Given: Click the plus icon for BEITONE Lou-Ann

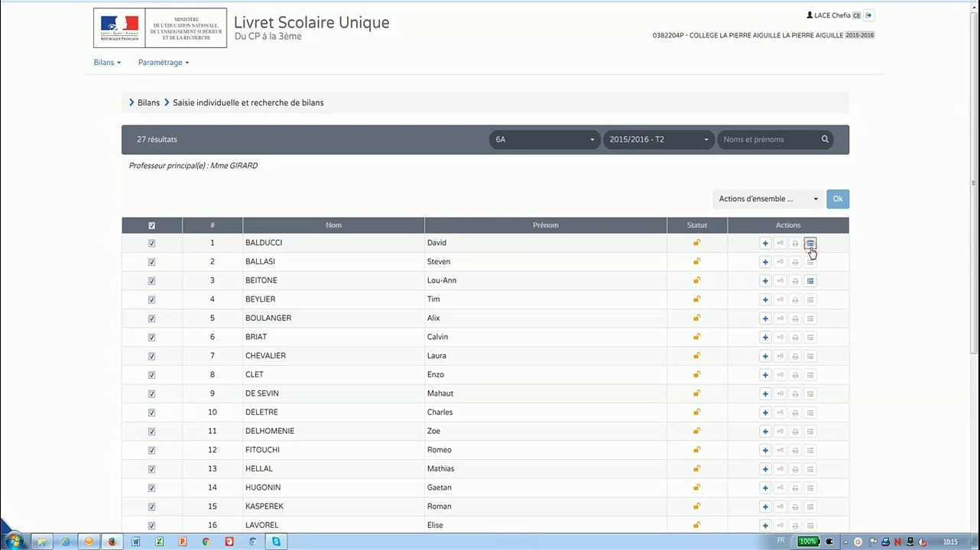Looking at the screenshot, I should pos(765,281).
